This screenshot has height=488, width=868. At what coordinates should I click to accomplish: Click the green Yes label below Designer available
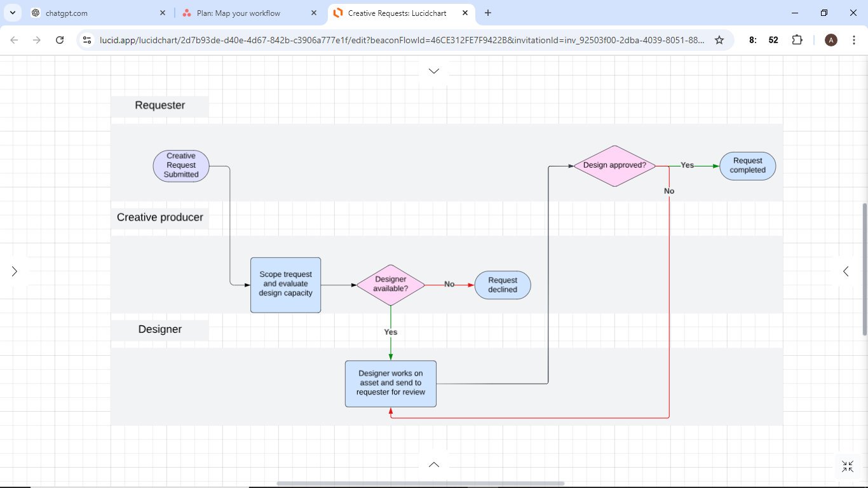pos(391,332)
